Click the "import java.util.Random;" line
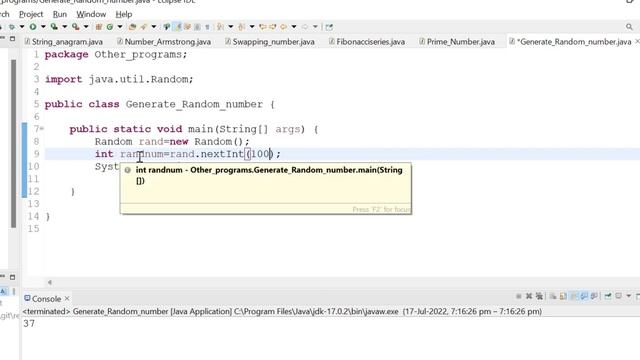This screenshot has width=640, height=360. tap(119, 79)
